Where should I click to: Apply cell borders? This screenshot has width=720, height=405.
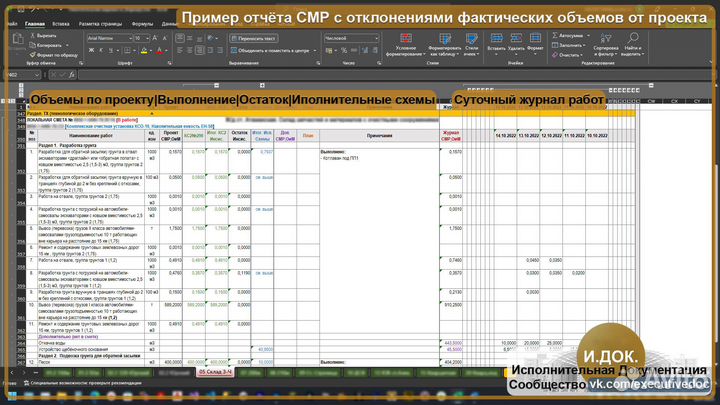(x=127, y=51)
